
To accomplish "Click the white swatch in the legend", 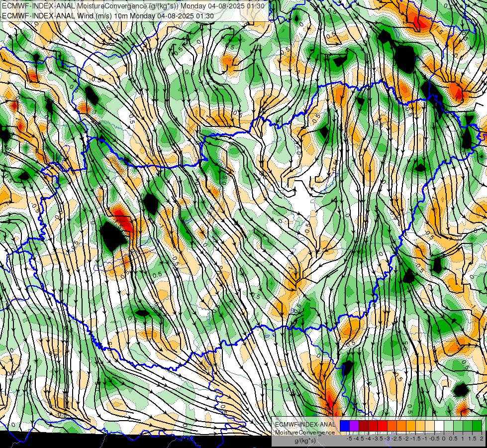I will pyautogui.click(x=439, y=426).
